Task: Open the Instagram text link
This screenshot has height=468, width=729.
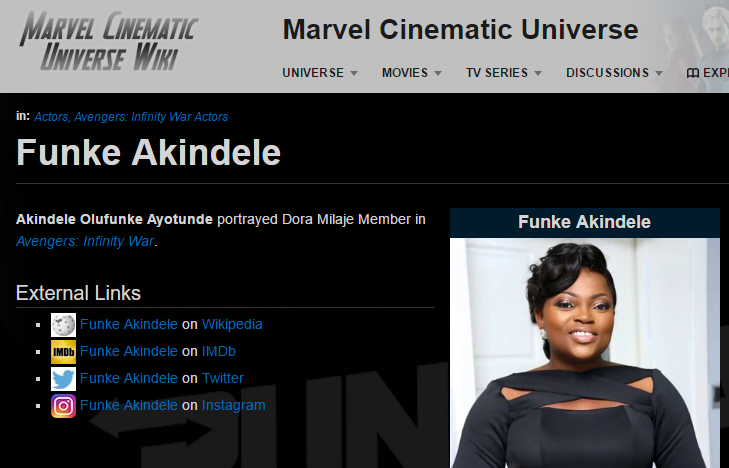Action: click(233, 405)
